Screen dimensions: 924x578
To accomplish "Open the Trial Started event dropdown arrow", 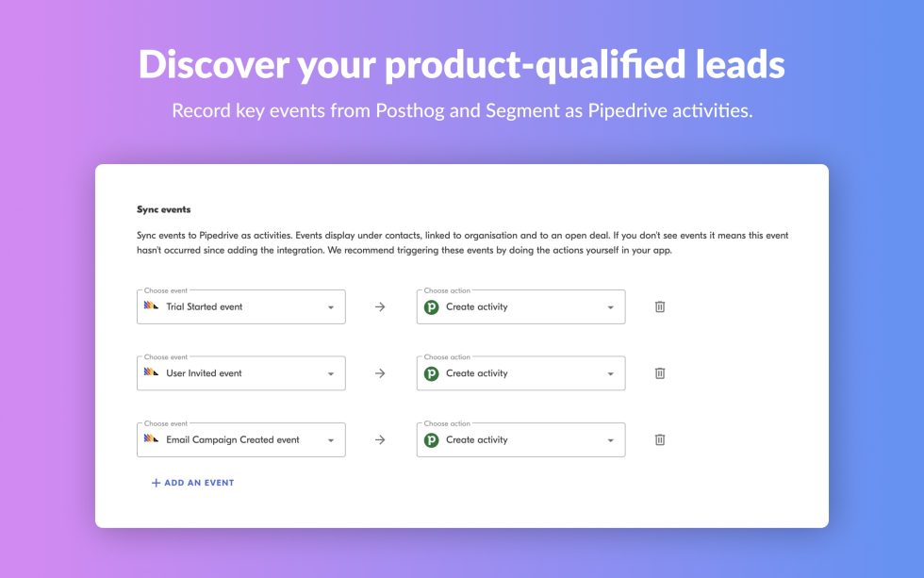I will pos(331,307).
